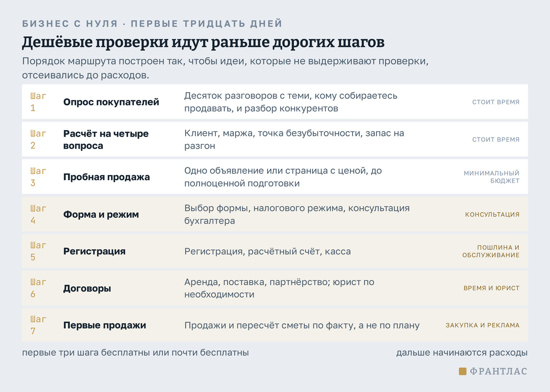Click footnote 'первые три шага бесплатны или почти бесплатны'
Screen dimensions: 550x392
pyautogui.click(x=136, y=353)
